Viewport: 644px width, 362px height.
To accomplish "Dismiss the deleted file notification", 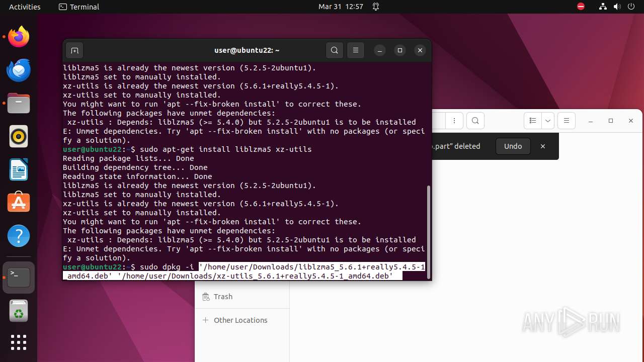I will 543,146.
